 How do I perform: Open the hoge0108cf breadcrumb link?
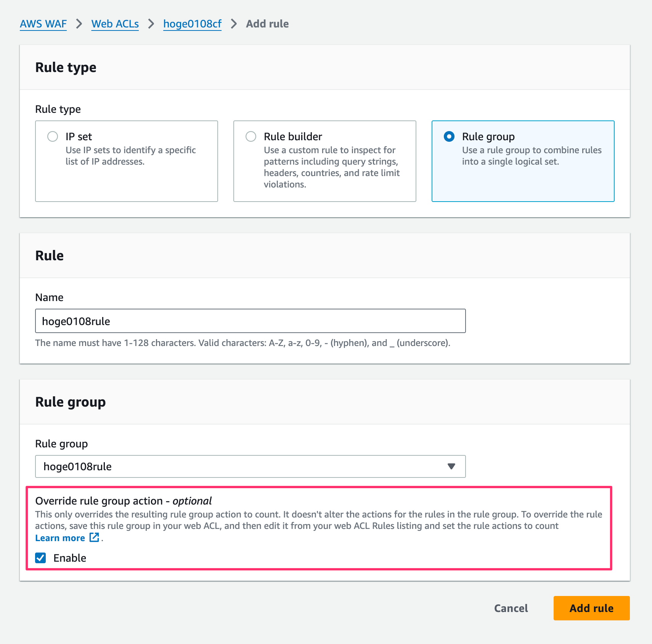192,24
